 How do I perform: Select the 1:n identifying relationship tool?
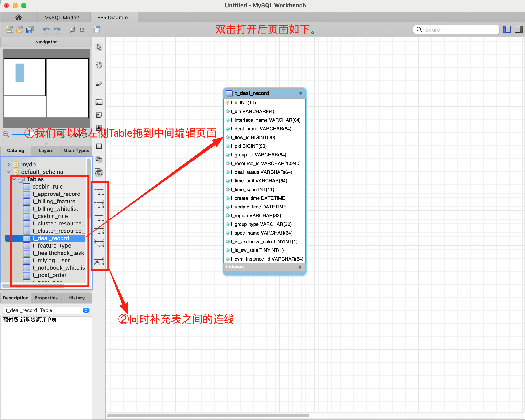[99, 230]
